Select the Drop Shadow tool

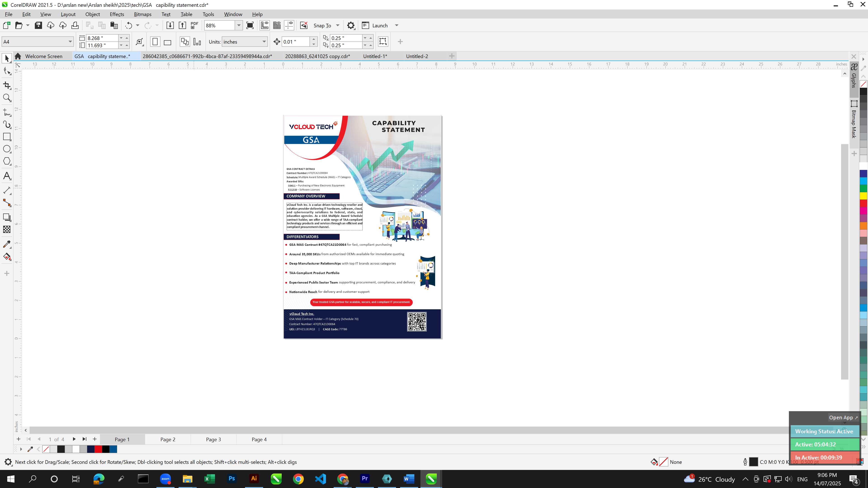[x=7, y=217]
